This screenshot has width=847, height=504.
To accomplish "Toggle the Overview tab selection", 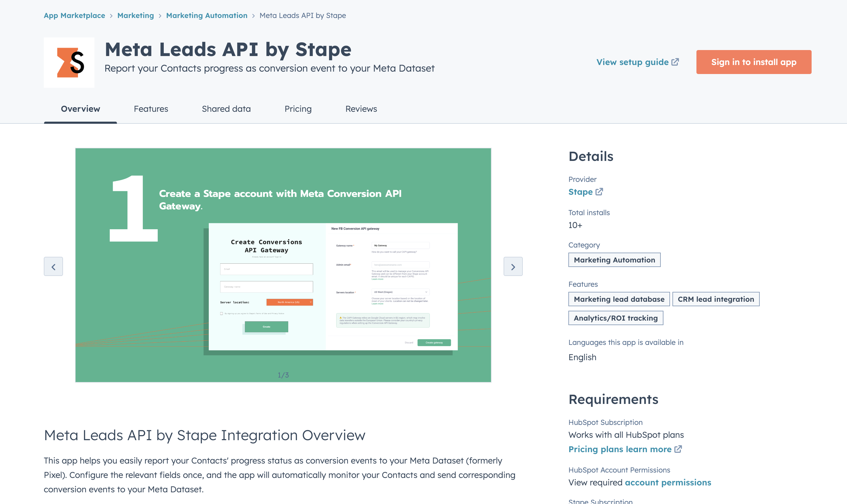I will point(80,109).
